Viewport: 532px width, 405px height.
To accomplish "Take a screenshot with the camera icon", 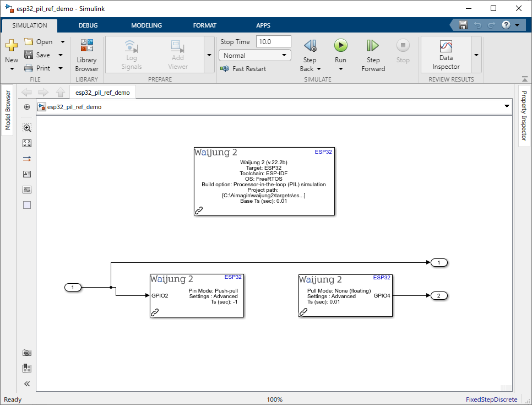I will (27, 353).
